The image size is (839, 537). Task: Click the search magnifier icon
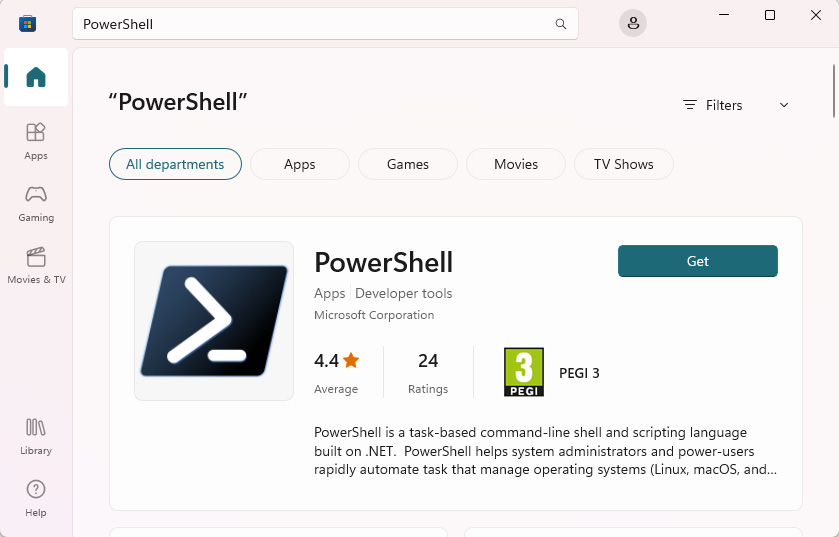click(x=561, y=24)
